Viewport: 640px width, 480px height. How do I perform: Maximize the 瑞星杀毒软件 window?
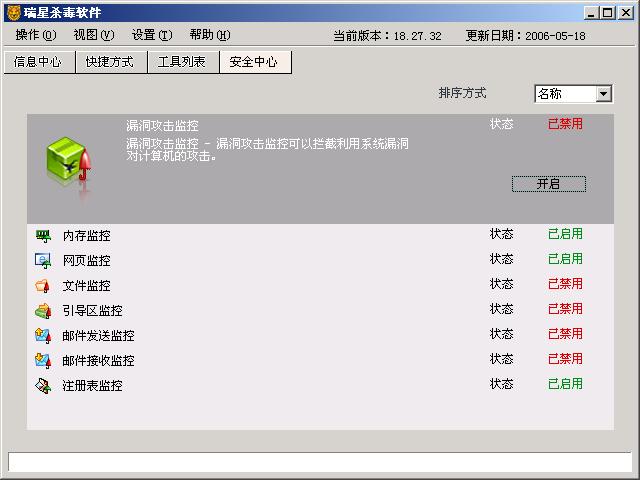[607, 13]
